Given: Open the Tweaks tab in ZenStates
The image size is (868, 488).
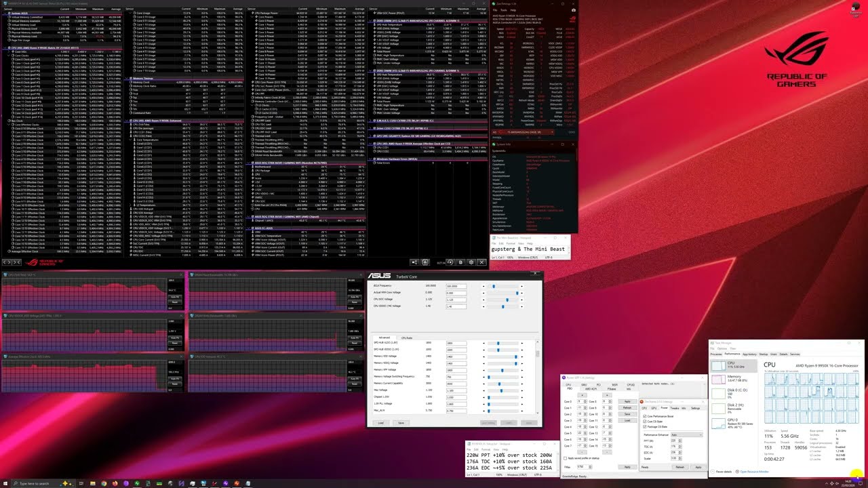Looking at the screenshot, I should (675, 408).
